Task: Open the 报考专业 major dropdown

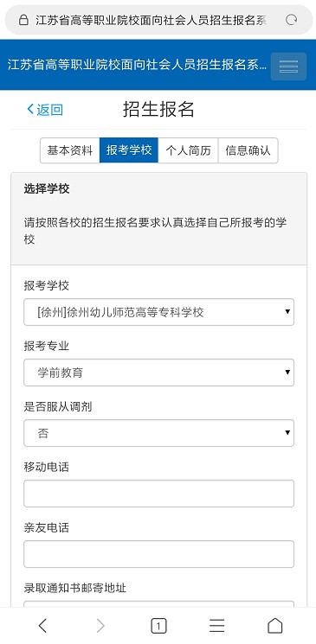Action: coord(158,373)
